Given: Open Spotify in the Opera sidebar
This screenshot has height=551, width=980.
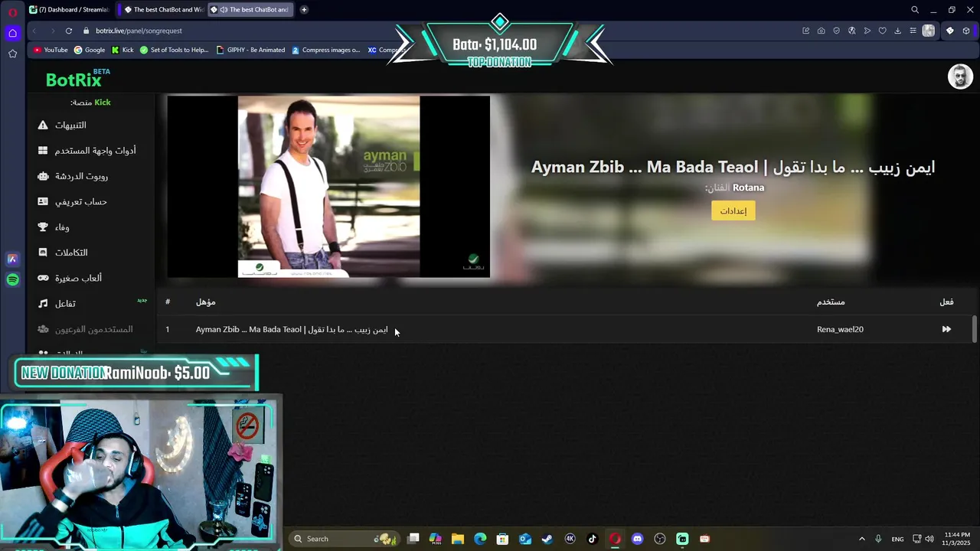Looking at the screenshot, I should click(x=12, y=280).
